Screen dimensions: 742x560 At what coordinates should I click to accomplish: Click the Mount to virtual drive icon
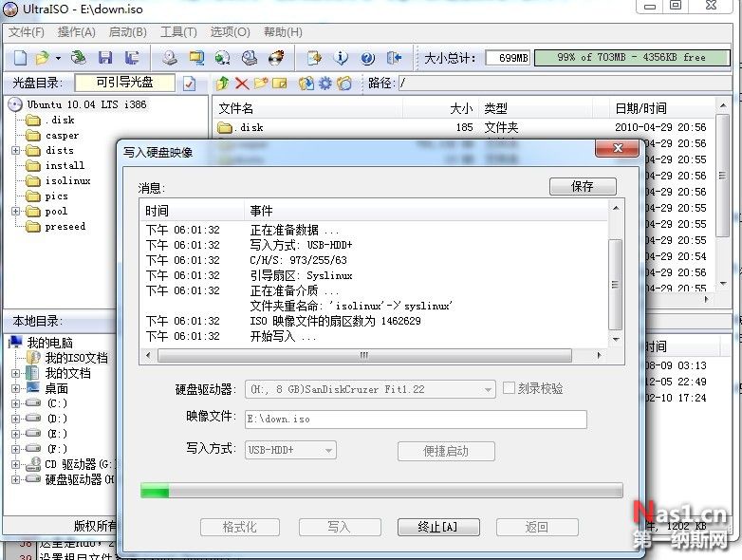250,58
